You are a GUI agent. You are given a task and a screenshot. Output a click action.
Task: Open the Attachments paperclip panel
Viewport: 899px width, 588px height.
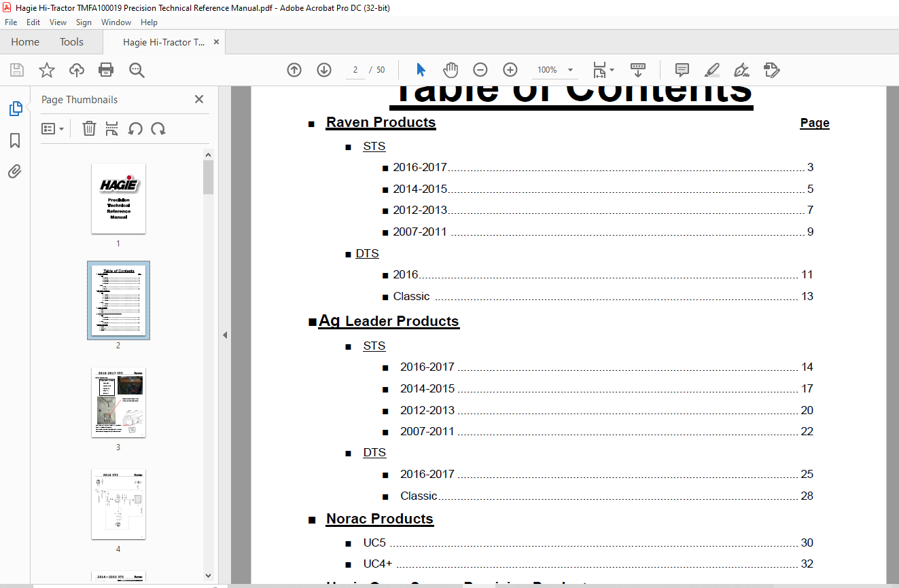click(x=15, y=171)
